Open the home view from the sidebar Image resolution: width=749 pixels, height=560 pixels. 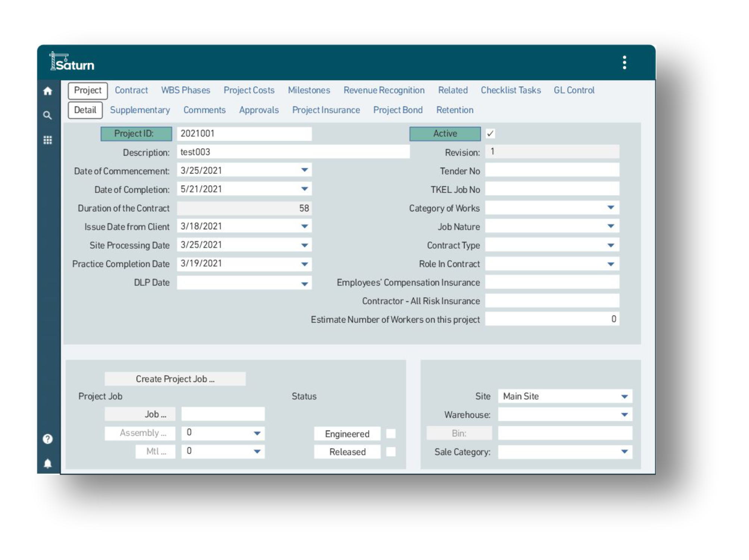[47, 91]
